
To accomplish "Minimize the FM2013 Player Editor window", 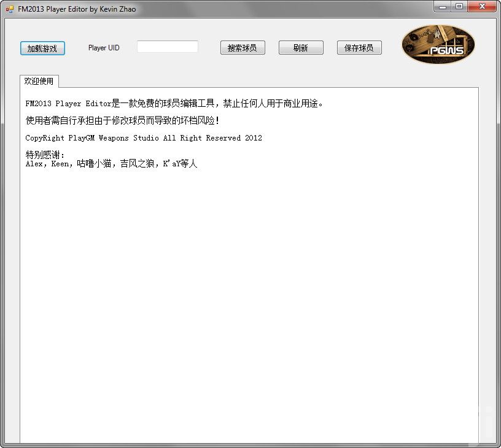I will (443, 7).
